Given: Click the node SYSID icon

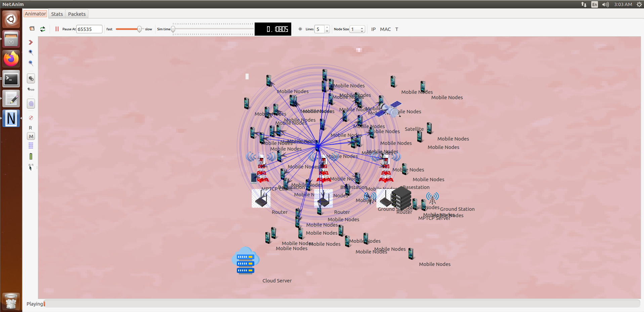Looking at the screenshot, I should pyautogui.click(x=31, y=89).
